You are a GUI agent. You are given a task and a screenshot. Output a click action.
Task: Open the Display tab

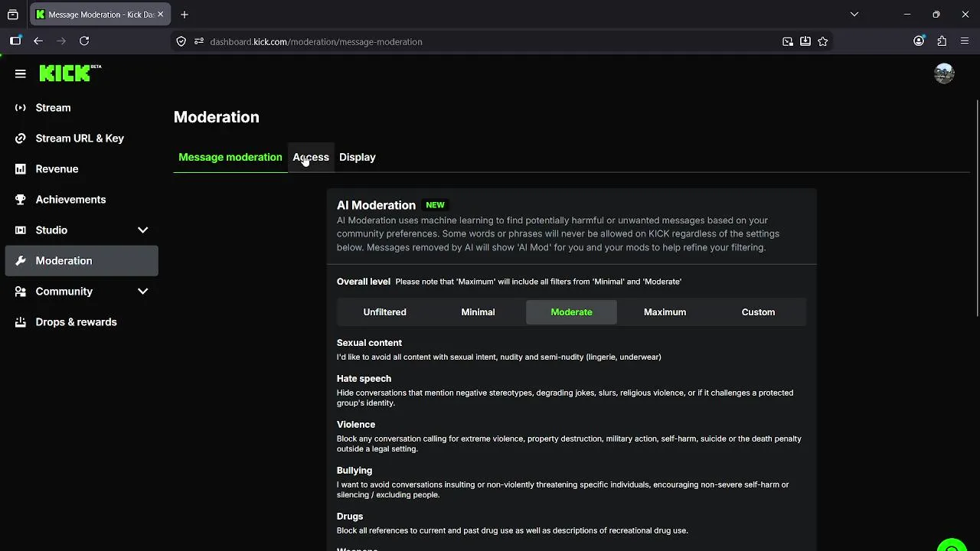(358, 157)
